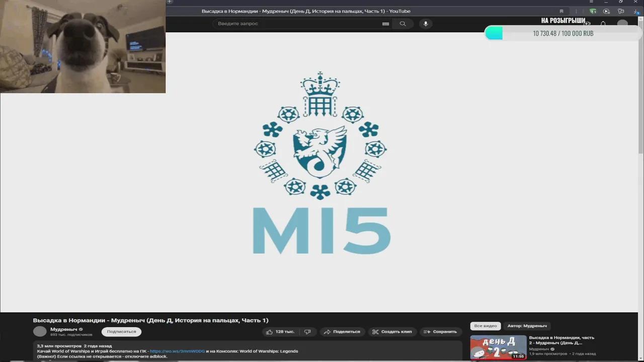Open the wo.ws World of Warships link

pyautogui.click(x=177, y=351)
